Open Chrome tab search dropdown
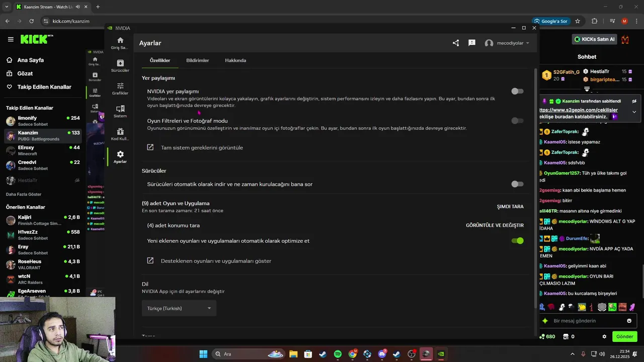Viewport: 644px width, 362px height. (7, 7)
